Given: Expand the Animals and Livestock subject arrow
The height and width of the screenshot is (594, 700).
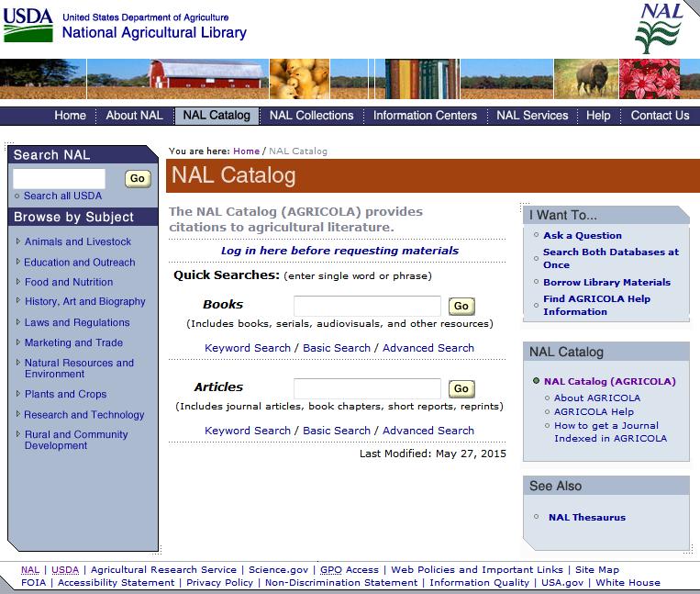Looking at the screenshot, I should [17, 241].
